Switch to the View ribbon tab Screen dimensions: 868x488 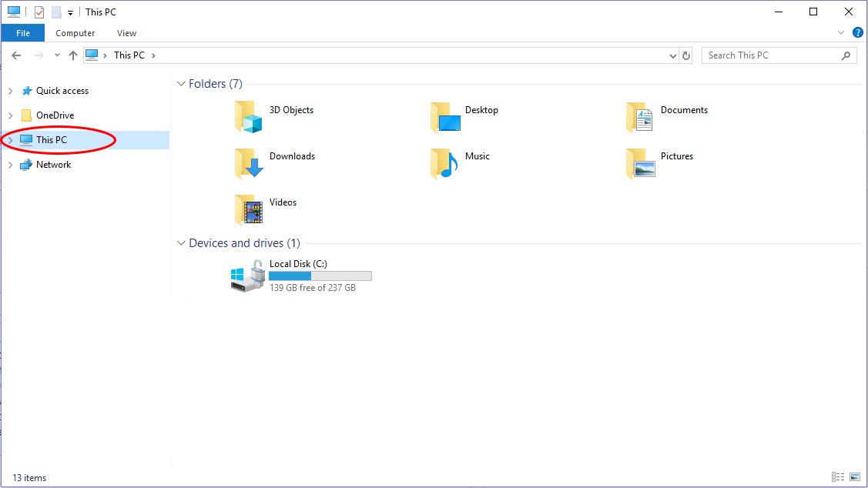[x=126, y=33]
